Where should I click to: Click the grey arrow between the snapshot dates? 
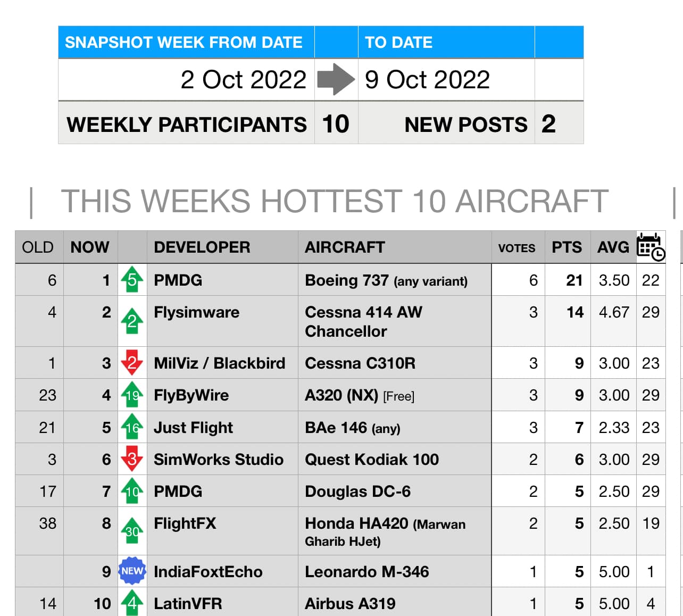click(x=336, y=80)
